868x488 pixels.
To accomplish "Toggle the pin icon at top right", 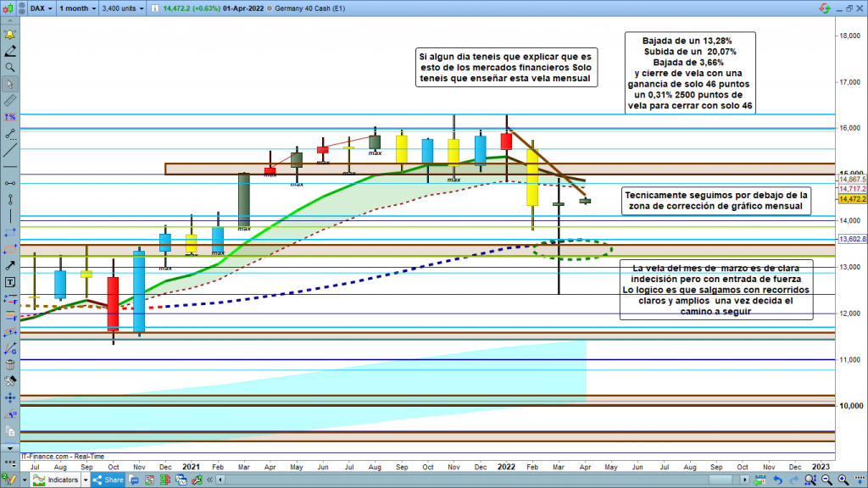I will (x=823, y=9).
